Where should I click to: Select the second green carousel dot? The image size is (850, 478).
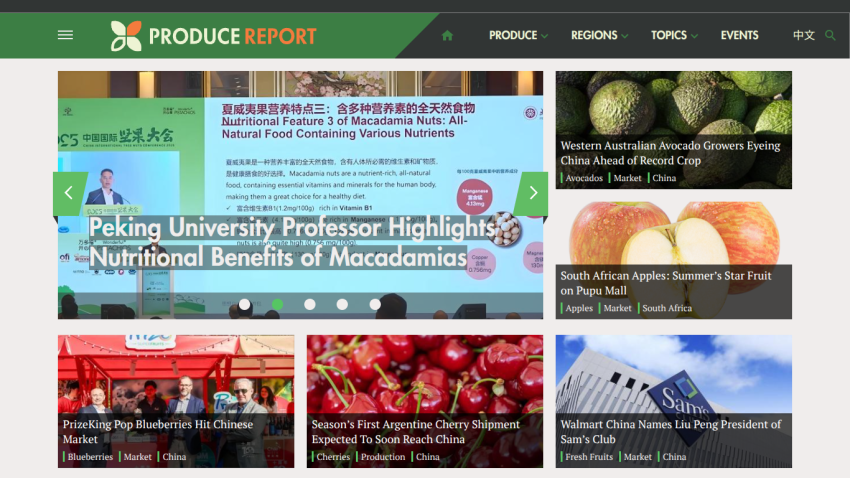pos(277,305)
